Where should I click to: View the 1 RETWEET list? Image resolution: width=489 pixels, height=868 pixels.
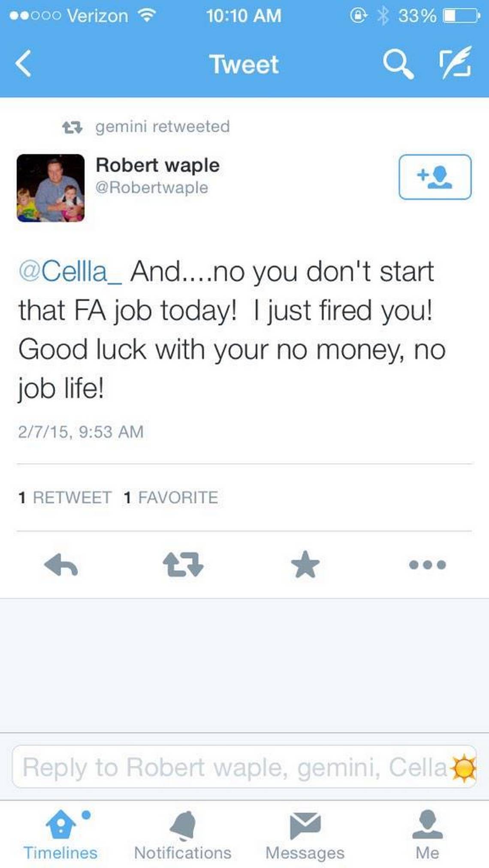coord(65,498)
